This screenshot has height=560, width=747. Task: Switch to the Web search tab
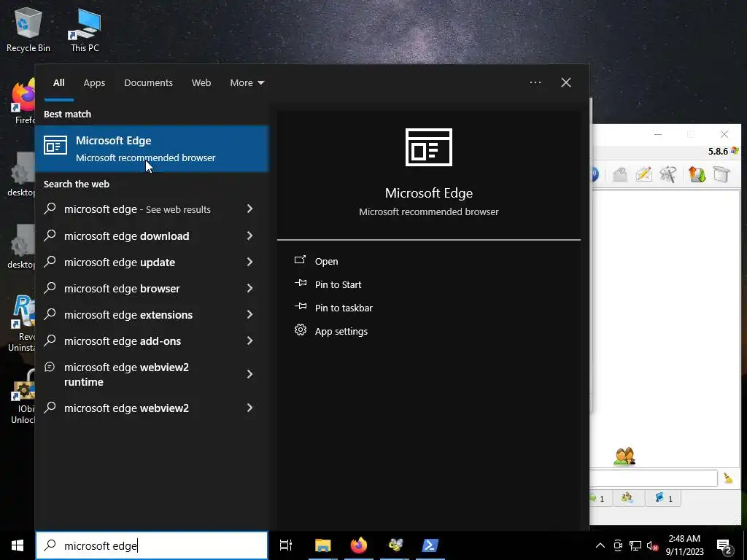click(201, 83)
